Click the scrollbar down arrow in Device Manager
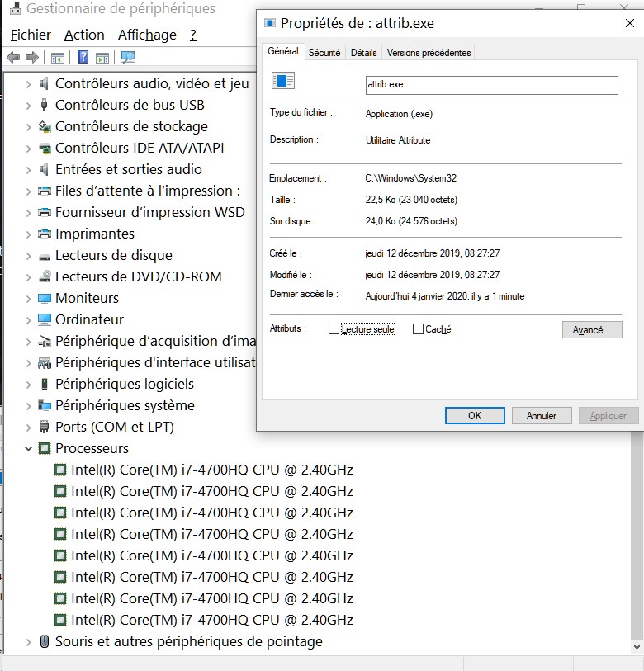644x671 pixels. point(637,646)
